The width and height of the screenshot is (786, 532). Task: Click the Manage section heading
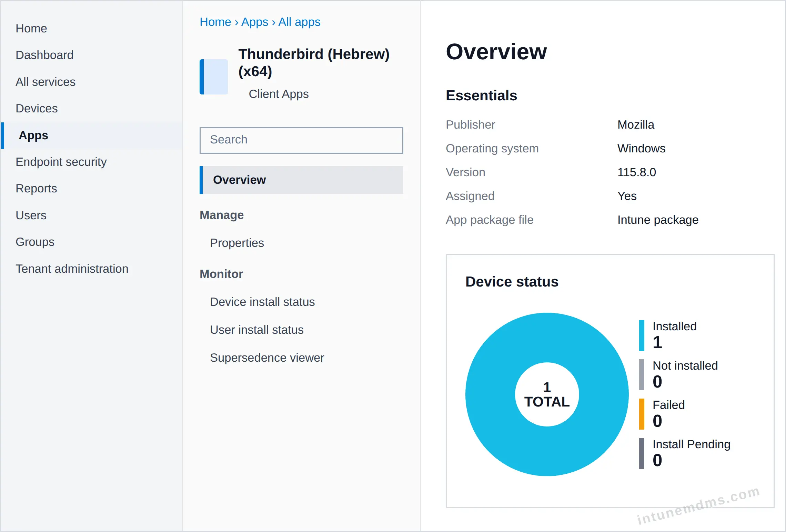tap(222, 215)
